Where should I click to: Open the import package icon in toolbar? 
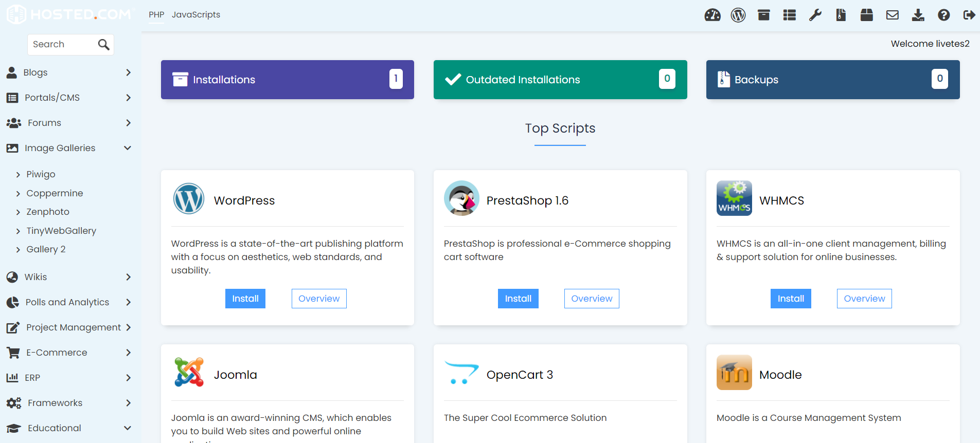point(867,15)
